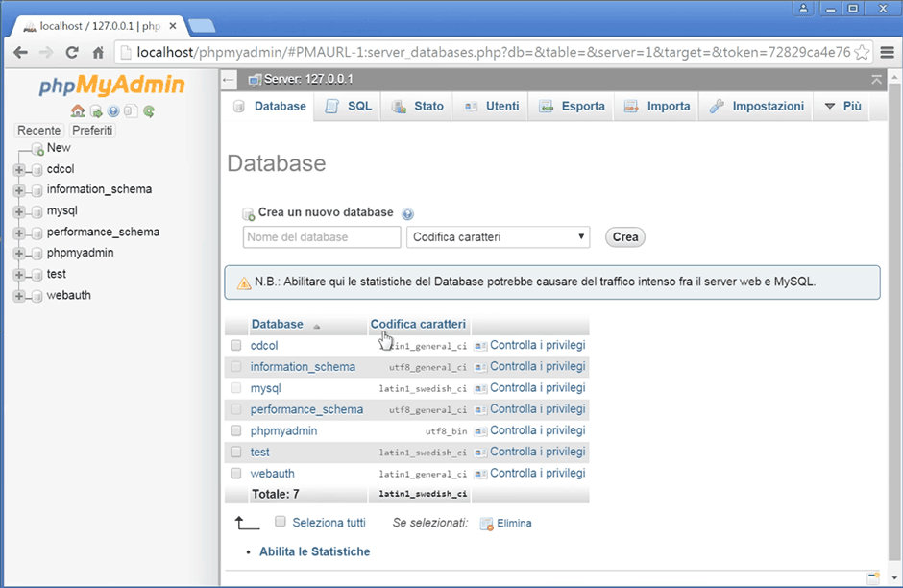
Task: Click the log out icon beside home
Action: (x=96, y=111)
